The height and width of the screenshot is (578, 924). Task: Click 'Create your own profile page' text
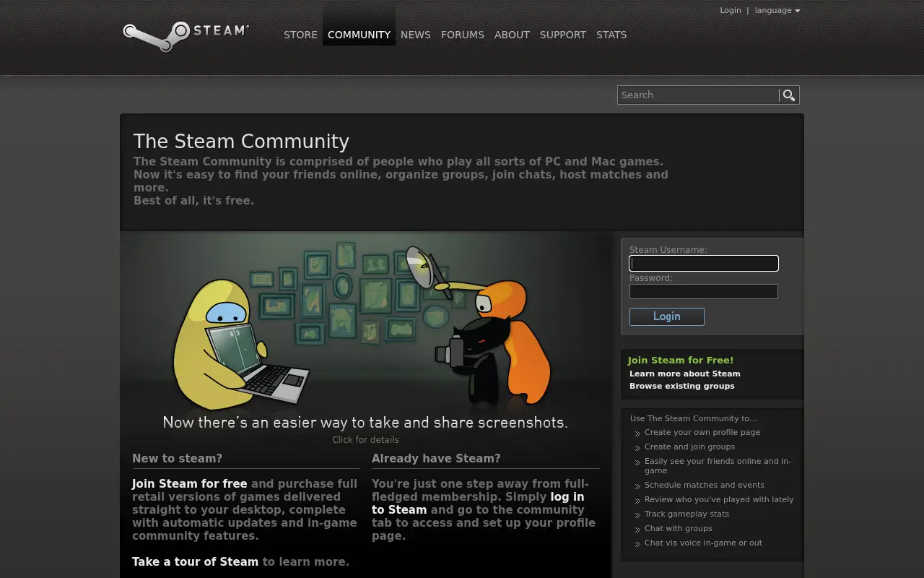click(x=702, y=432)
